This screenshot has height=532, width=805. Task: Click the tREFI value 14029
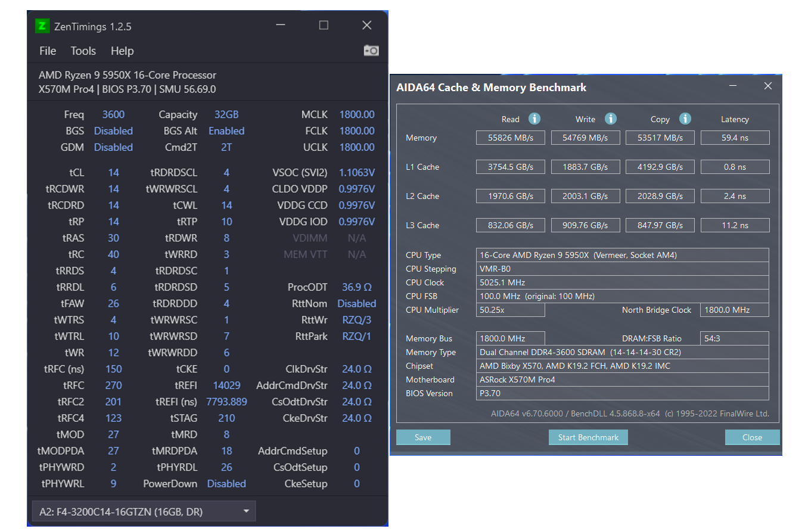pyautogui.click(x=226, y=385)
